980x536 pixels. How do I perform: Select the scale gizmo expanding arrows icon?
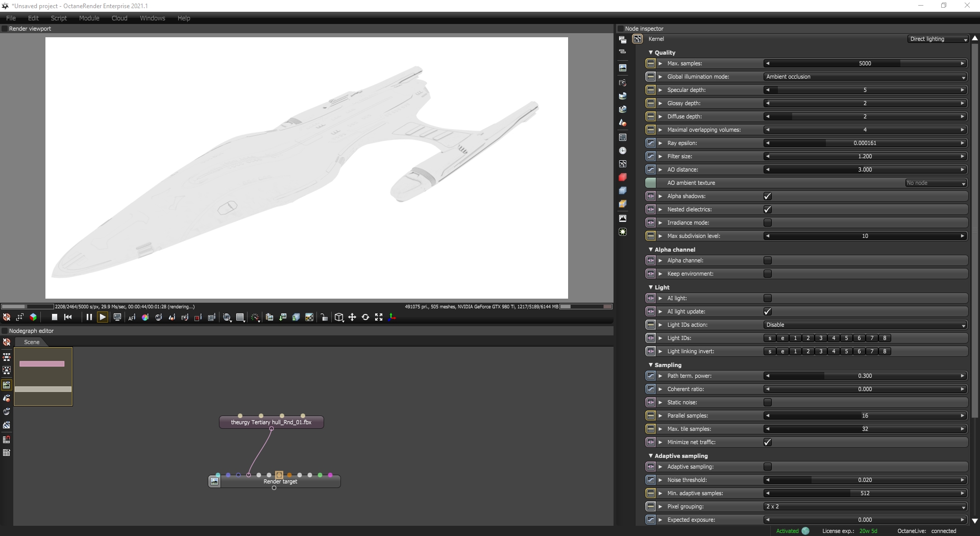pos(379,318)
